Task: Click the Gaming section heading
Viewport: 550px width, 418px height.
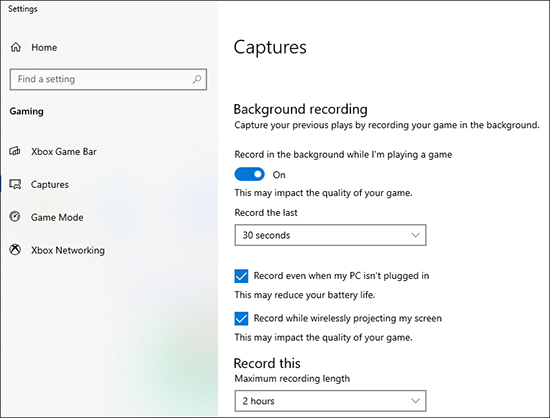Action: point(27,112)
